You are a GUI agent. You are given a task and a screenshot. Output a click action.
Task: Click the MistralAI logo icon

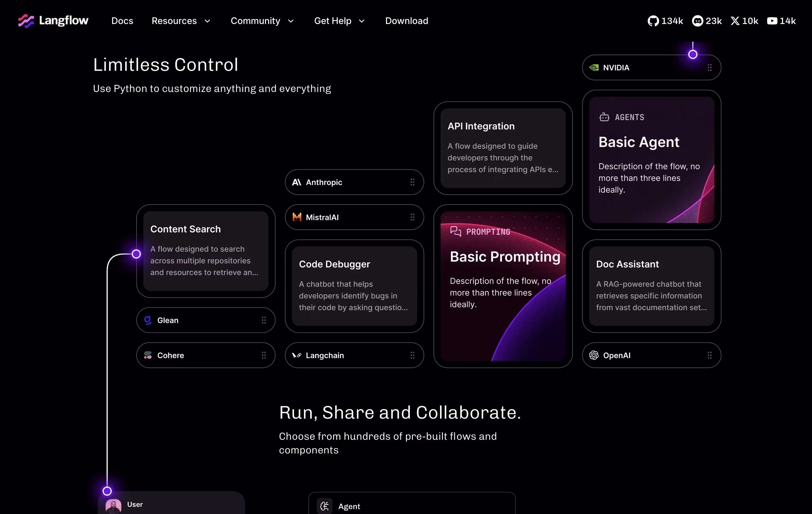297,217
